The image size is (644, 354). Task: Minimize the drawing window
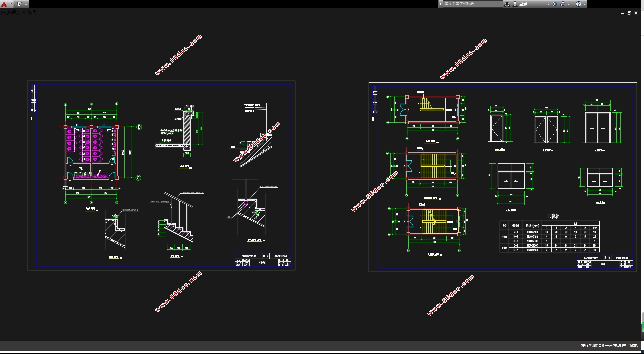(622, 13)
